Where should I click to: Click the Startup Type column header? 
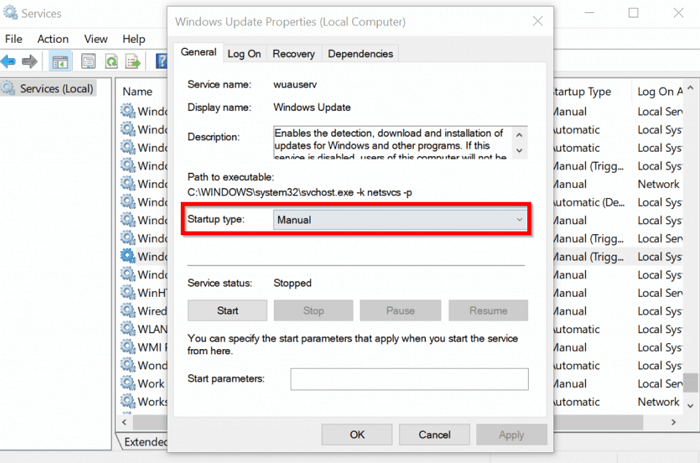click(582, 92)
